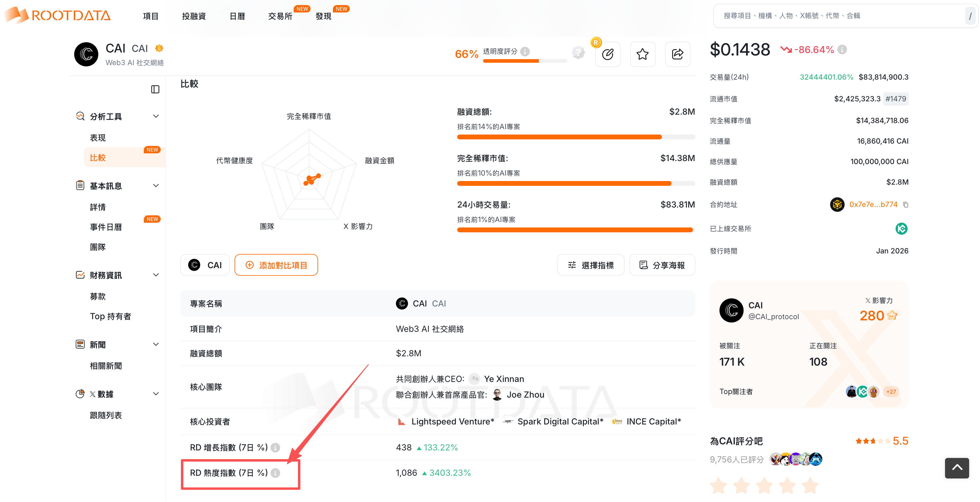Collapse the 基本訊息 sidebar section
The image size is (980, 502).
point(156,186)
